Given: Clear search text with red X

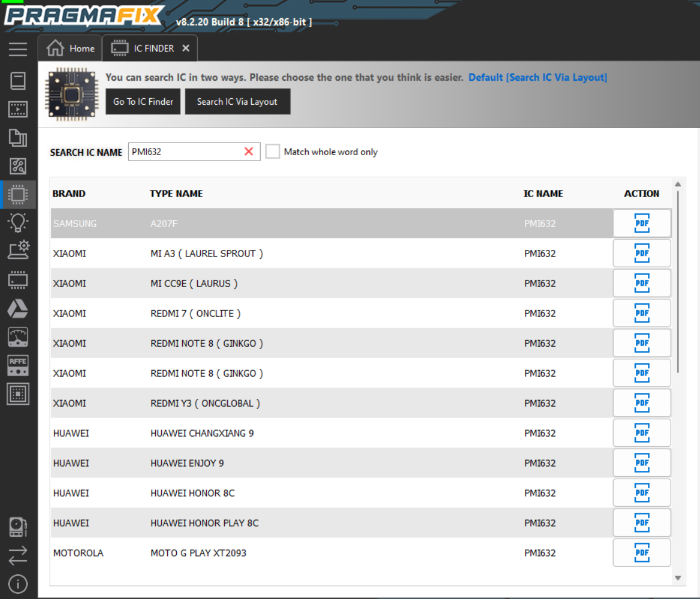Looking at the screenshot, I should pyautogui.click(x=249, y=152).
